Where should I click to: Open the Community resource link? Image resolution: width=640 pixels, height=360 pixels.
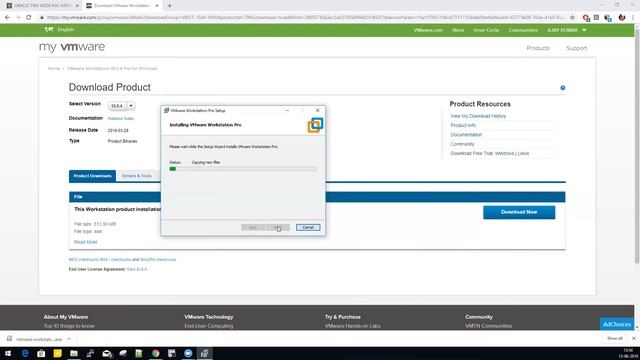tap(462, 144)
